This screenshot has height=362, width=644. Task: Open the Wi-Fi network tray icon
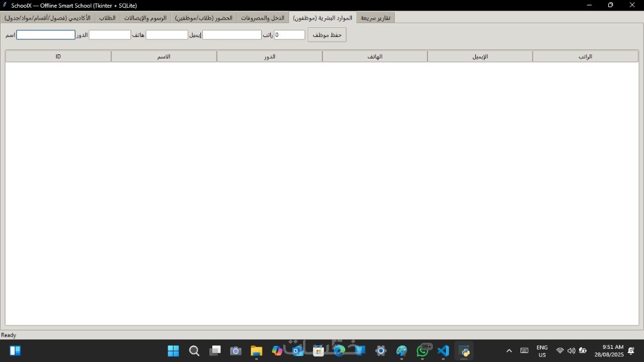pos(560,351)
